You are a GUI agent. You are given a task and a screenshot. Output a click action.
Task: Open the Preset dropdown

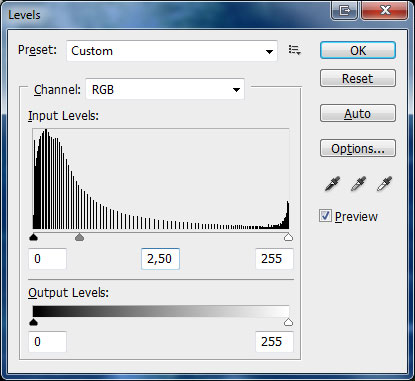tap(172, 51)
